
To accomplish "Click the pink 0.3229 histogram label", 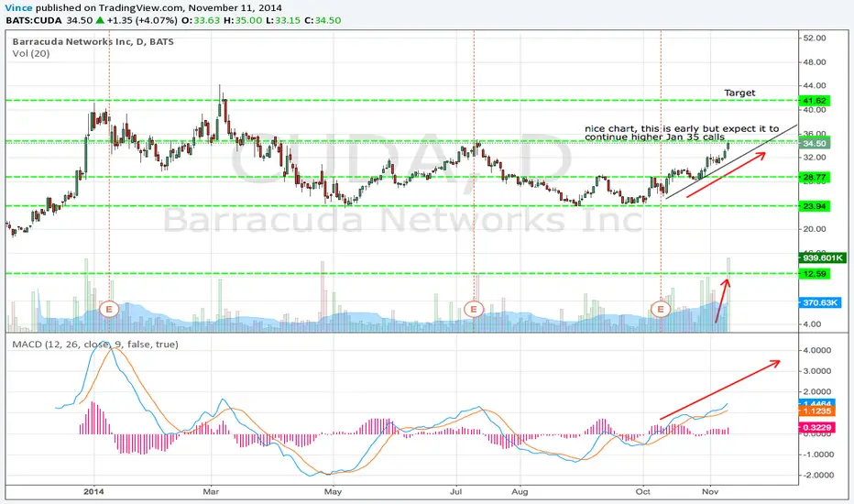I will 817,428.
